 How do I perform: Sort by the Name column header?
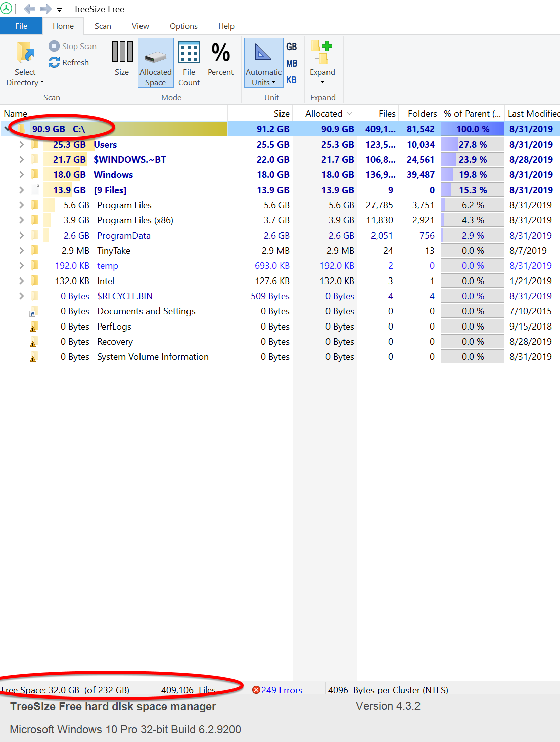(114, 114)
